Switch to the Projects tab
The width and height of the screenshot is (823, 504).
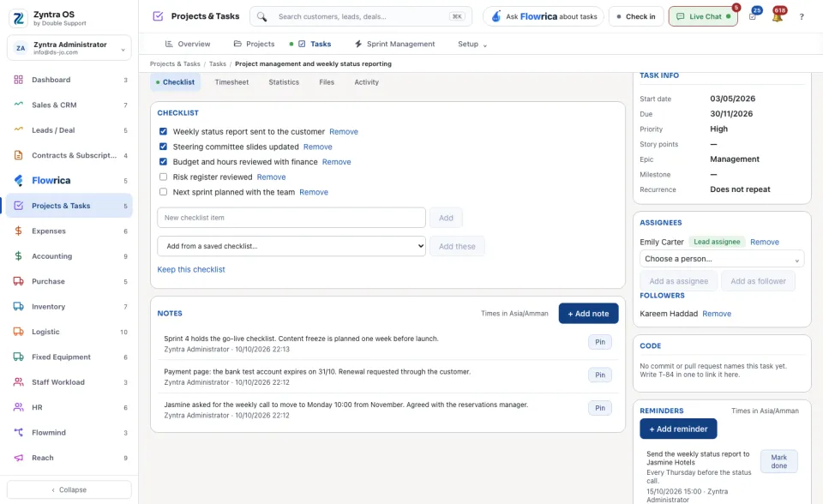[254, 44]
